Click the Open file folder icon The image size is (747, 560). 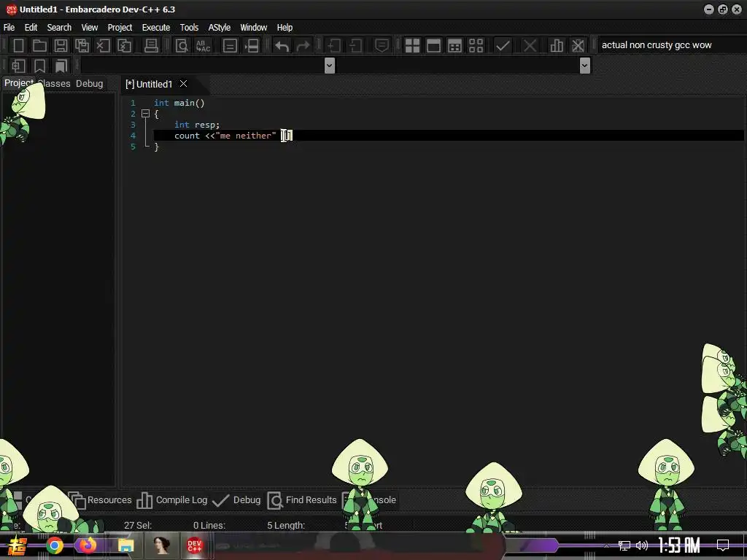39,46
